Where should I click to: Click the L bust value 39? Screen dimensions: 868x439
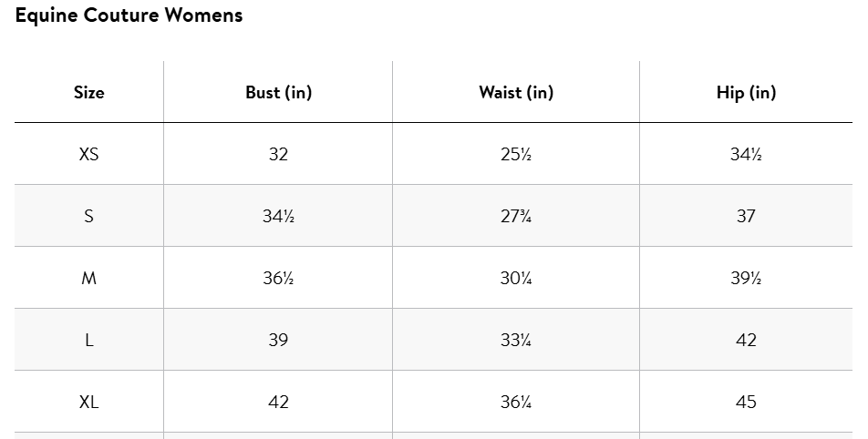(x=278, y=340)
